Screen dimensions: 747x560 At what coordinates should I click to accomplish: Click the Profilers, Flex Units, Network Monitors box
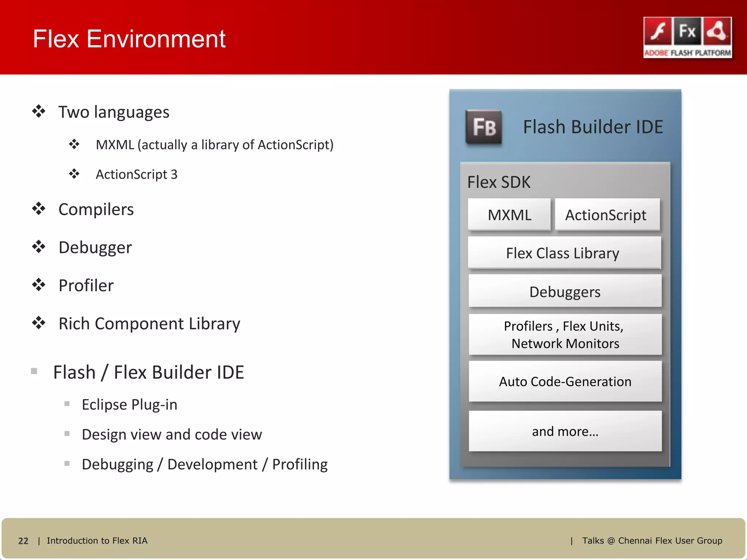point(565,334)
